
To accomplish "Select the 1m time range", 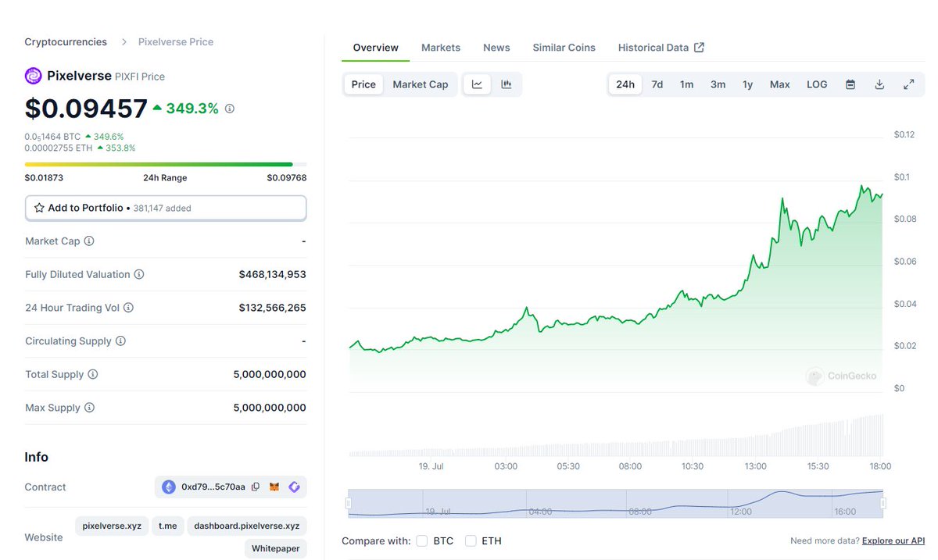I will pyautogui.click(x=686, y=84).
